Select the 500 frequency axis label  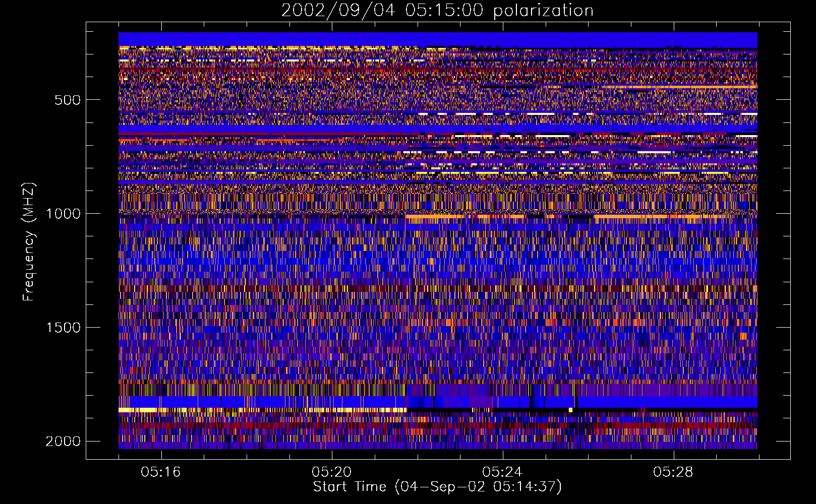pos(68,100)
